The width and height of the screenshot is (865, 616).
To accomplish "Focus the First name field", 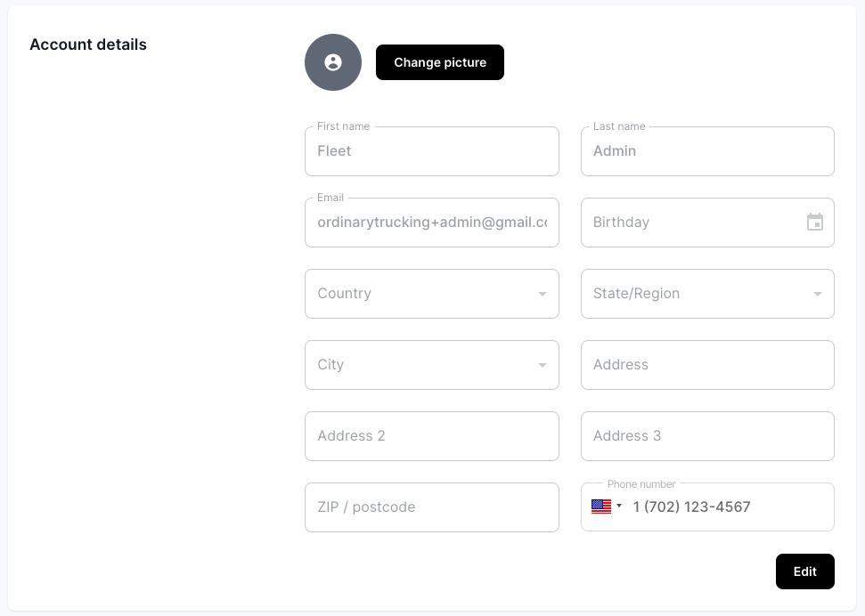I will pos(432,151).
